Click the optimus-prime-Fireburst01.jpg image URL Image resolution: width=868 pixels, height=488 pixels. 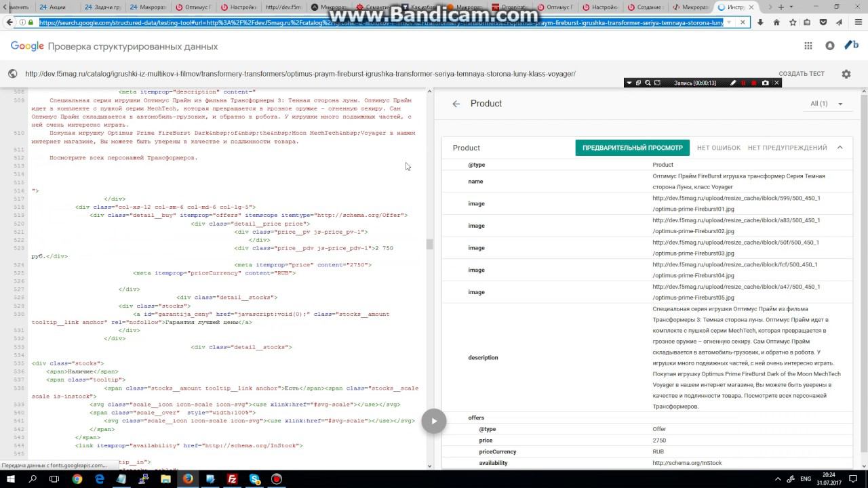coord(736,203)
